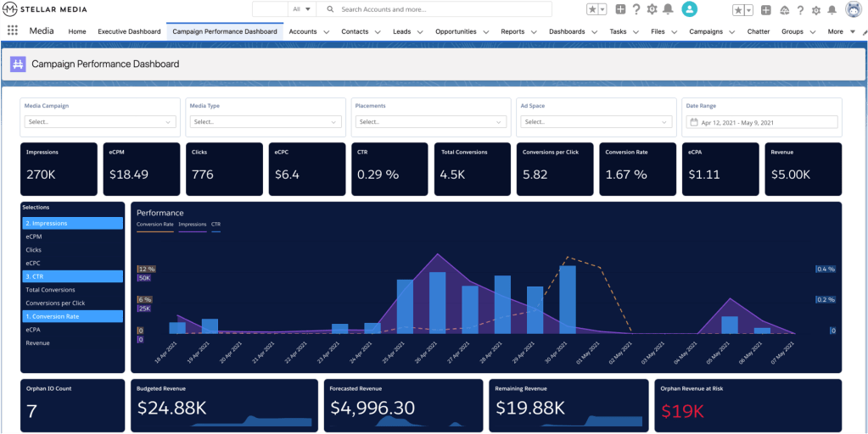Click the purple dashboard icon beside page title

tap(18, 64)
